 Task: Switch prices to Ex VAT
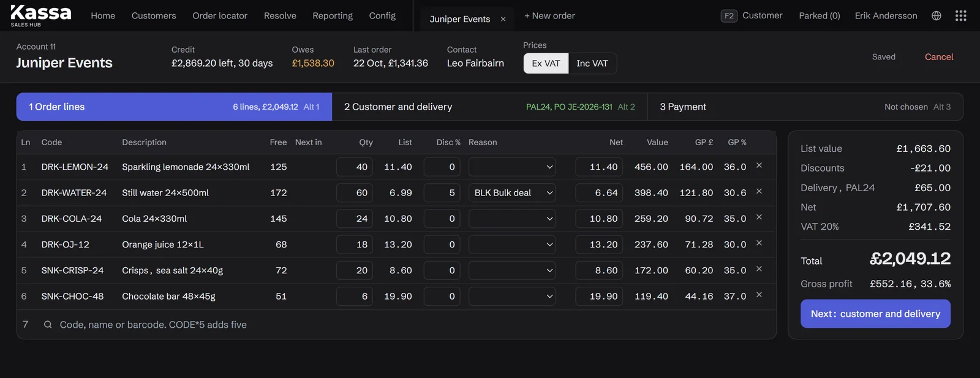click(546, 63)
